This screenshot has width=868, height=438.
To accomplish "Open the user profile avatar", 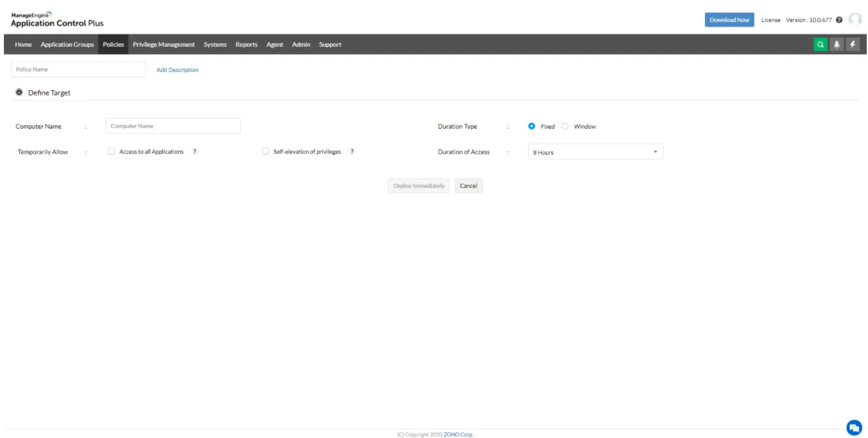I will (855, 19).
